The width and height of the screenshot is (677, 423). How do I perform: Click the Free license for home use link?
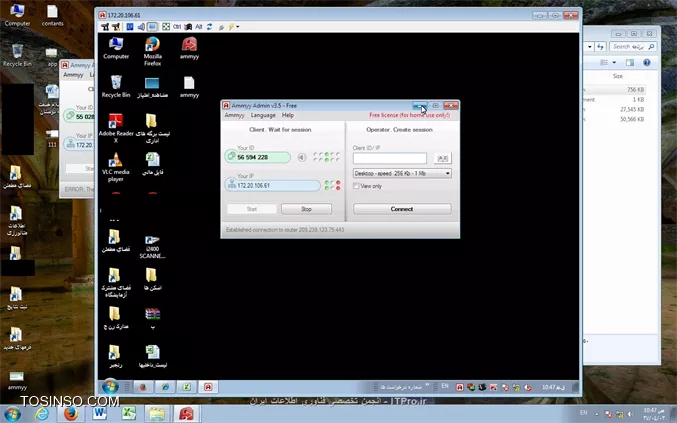(x=409, y=115)
